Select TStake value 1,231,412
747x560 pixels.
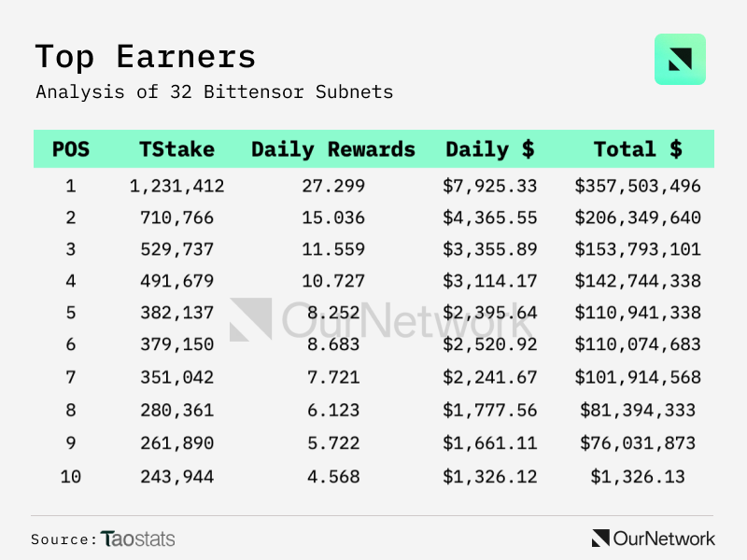(177, 187)
